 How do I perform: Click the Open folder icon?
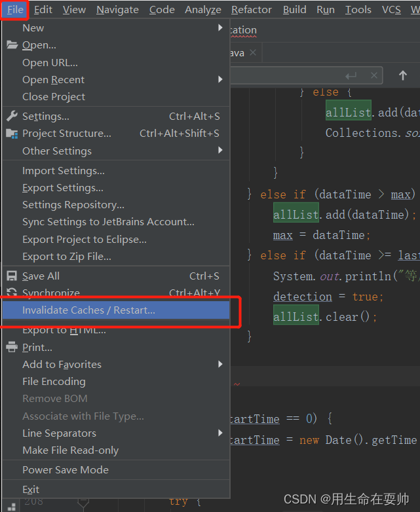point(12,45)
